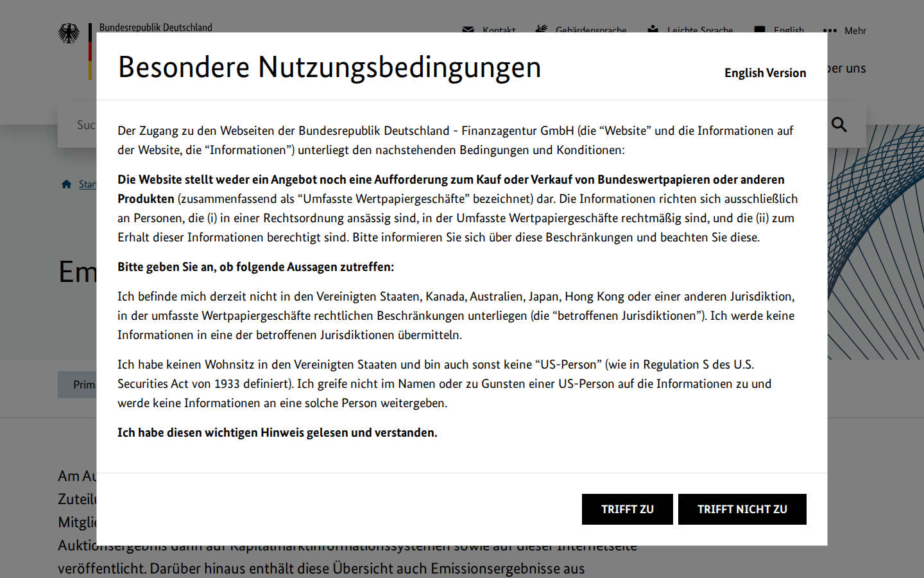This screenshot has height=578, width=924.
Task: Click the Bundesadler eagle logo
Action: pos(69,33)
